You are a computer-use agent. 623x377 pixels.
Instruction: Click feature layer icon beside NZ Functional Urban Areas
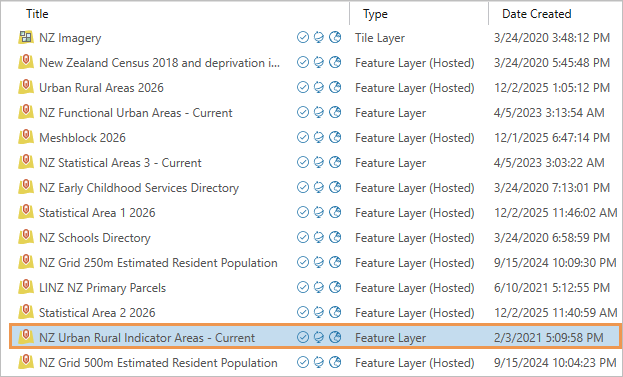(x=26, y=112)
